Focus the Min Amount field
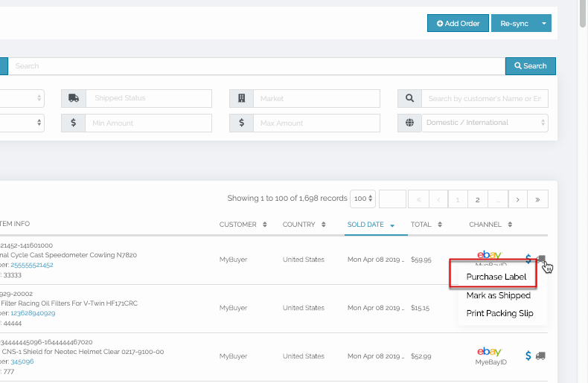Viewport: 588px width, 383px height. coord(149,123)
